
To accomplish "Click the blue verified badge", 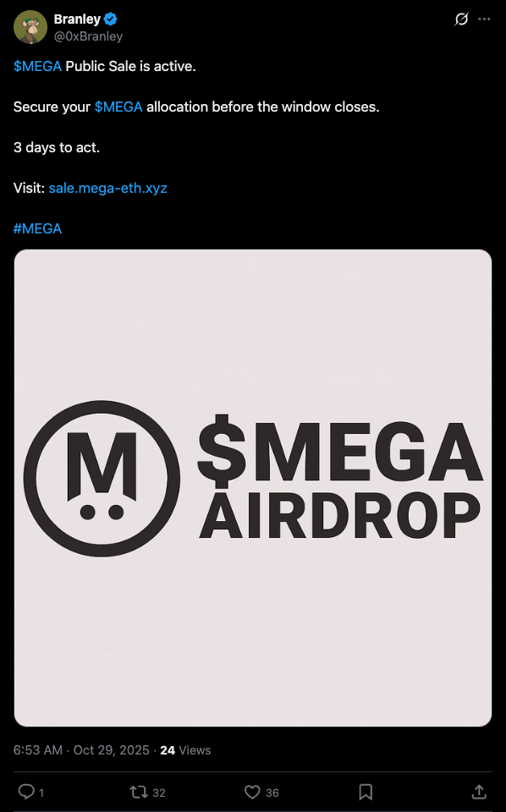I will [x=110, y=19].
